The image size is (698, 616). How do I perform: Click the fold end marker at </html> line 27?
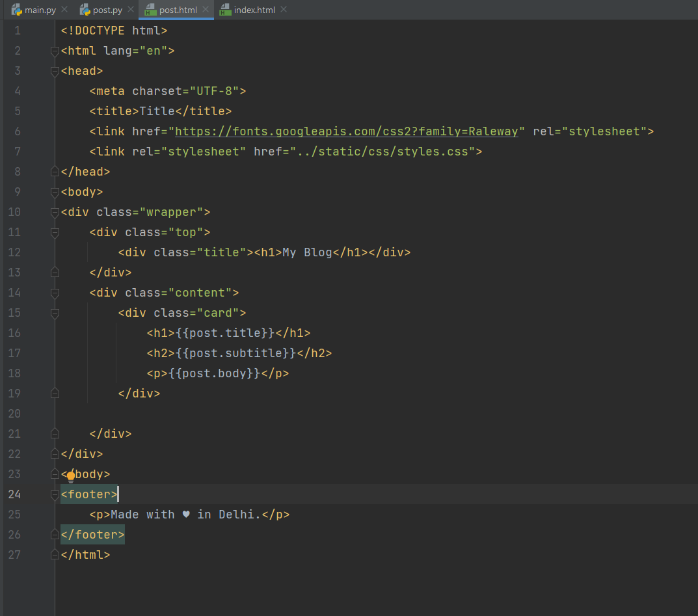[55, 555]
